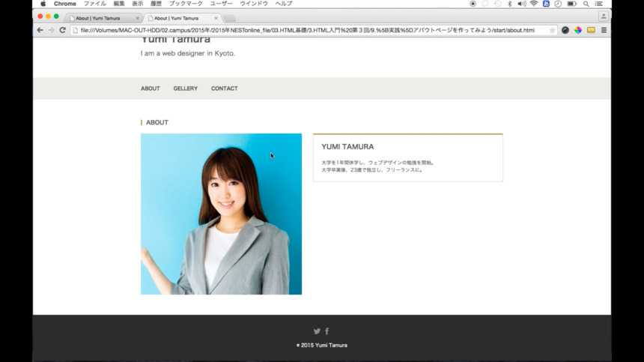The height and width of the screenshot is (362, 644).
Task: Open the ユーザー menu
Action: click(x=221, y=4)
